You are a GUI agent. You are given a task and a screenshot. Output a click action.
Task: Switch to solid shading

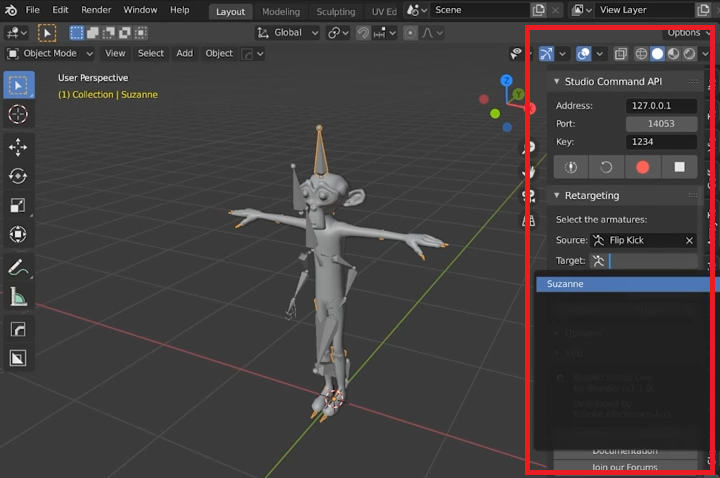pyautogui.click(x=657, y=54)
